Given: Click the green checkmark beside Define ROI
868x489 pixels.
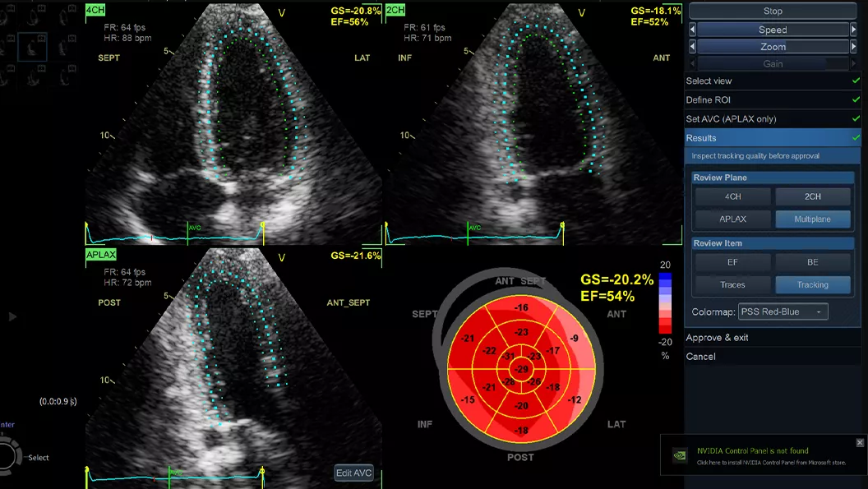Looking at the screenshot, I should [856, 99].
